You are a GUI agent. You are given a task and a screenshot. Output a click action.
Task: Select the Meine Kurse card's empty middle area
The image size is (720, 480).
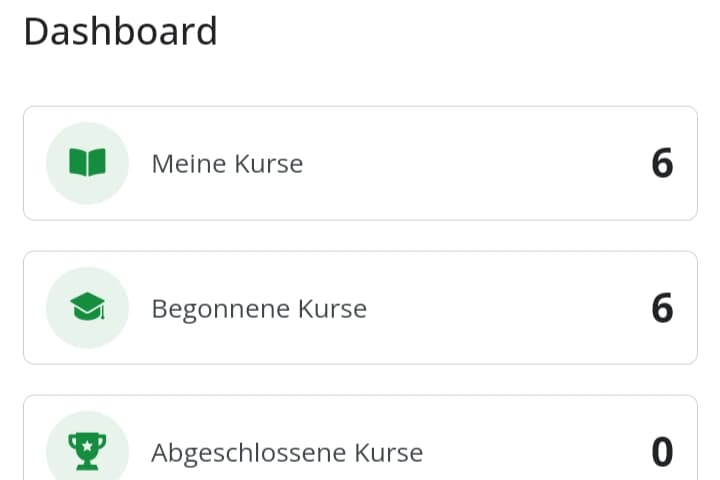tap(477, 163)
